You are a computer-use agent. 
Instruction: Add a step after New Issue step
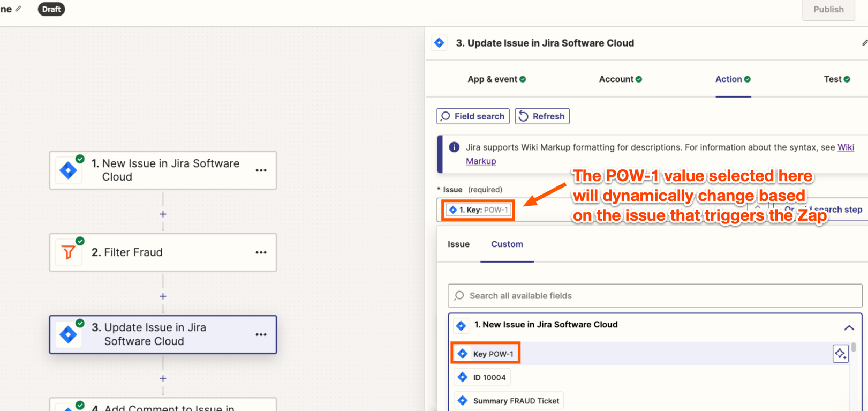163,214
